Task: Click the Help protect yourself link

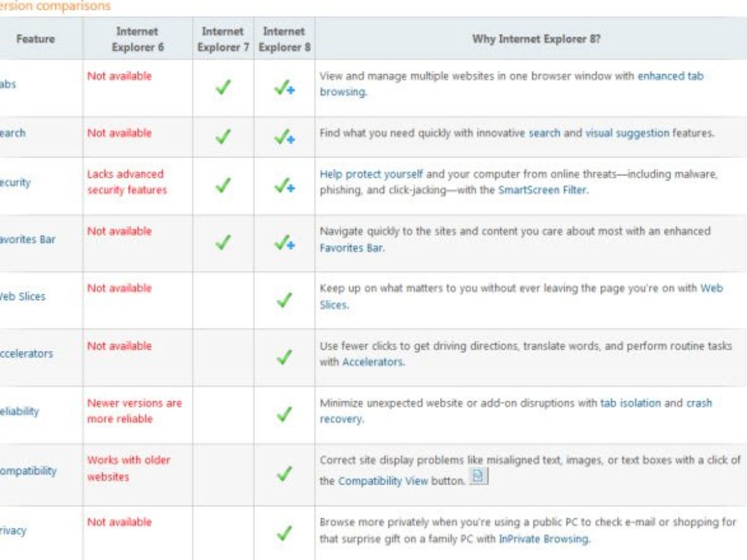Action: [371, 174]
